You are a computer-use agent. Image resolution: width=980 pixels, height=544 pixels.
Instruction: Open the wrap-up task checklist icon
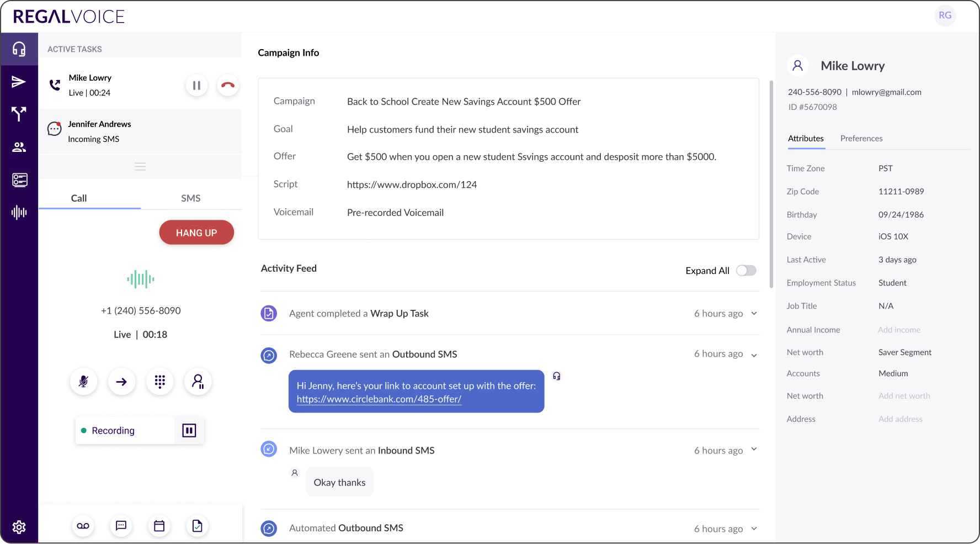point(198,526)
